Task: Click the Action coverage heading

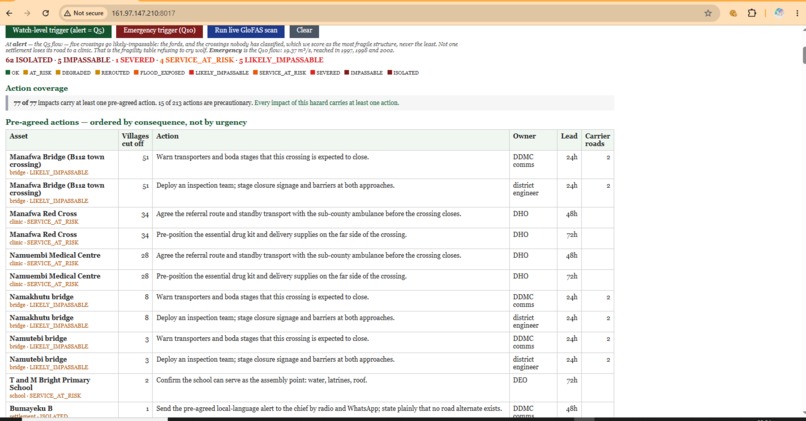Action: pyautogui.click(x=36, y=88)
